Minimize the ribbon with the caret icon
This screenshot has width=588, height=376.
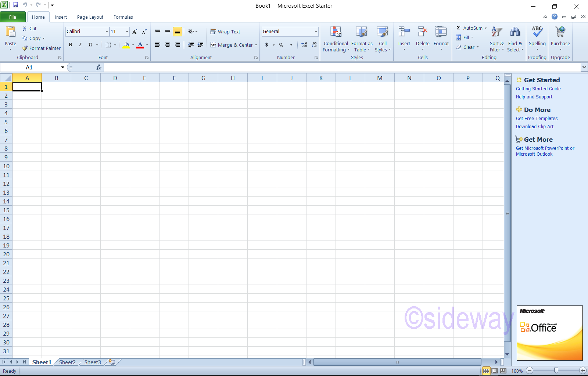(x=545, y=17)
